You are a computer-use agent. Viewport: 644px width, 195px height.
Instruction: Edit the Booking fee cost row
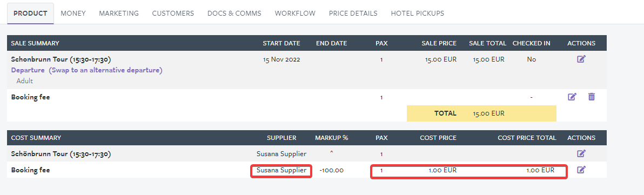(x=581, y=170)
